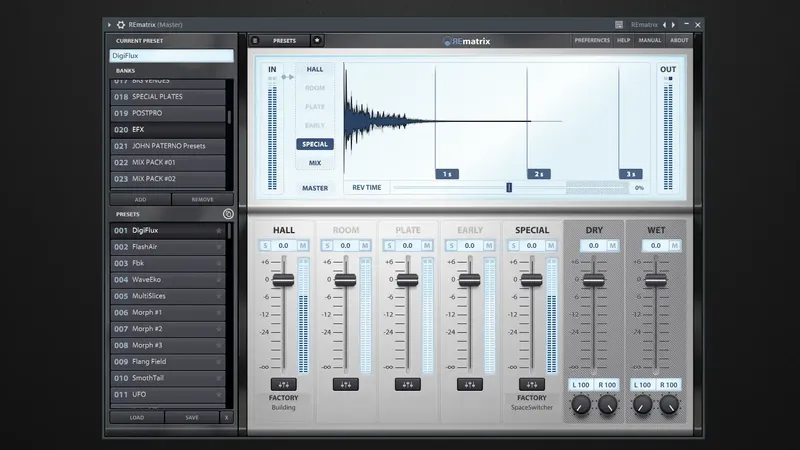This screenshot has height=450, width=800.
Task: Click the WET volume fader
Action: (656, 280)
